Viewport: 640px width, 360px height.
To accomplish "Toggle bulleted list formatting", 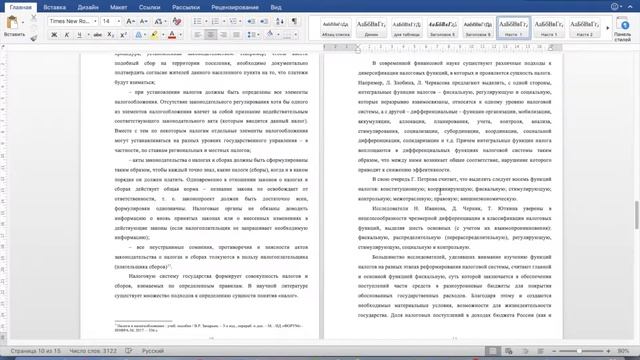I will click(198, 21).
